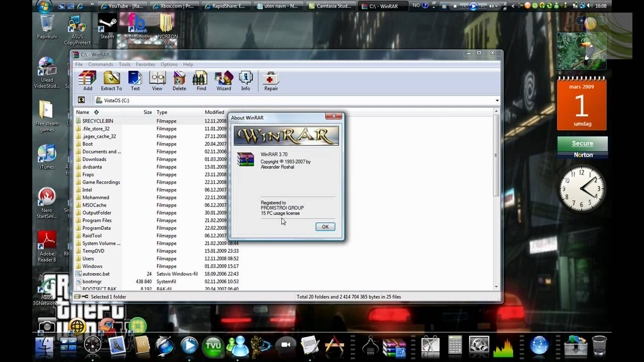Open the View toolbar icon
Screen dimensions: 644x362
click(x=157, y=81)
